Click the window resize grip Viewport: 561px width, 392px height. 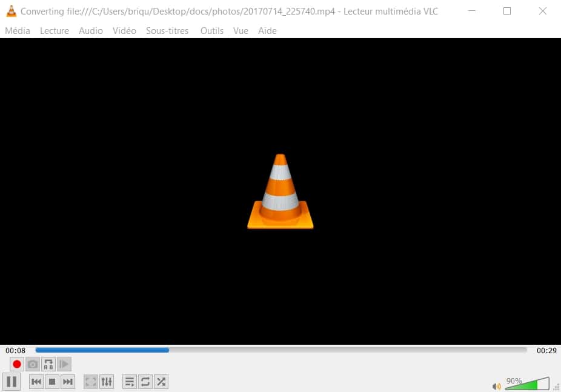pyautogui.click(x=556, y=387)
